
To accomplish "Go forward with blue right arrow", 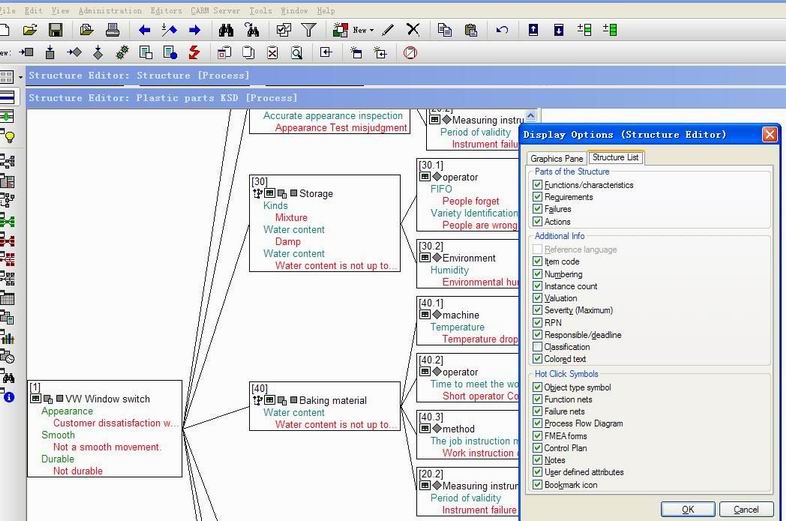I will [194, 30].
